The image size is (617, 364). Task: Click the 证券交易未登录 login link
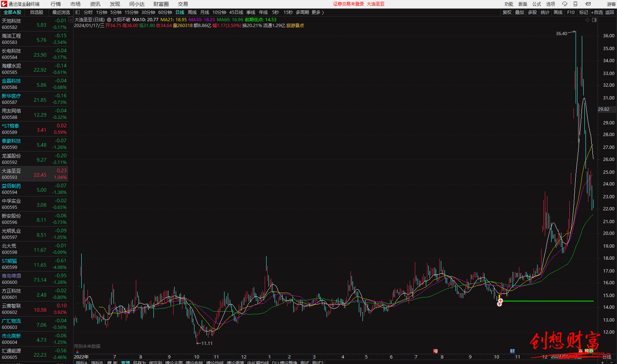(348, 4)
